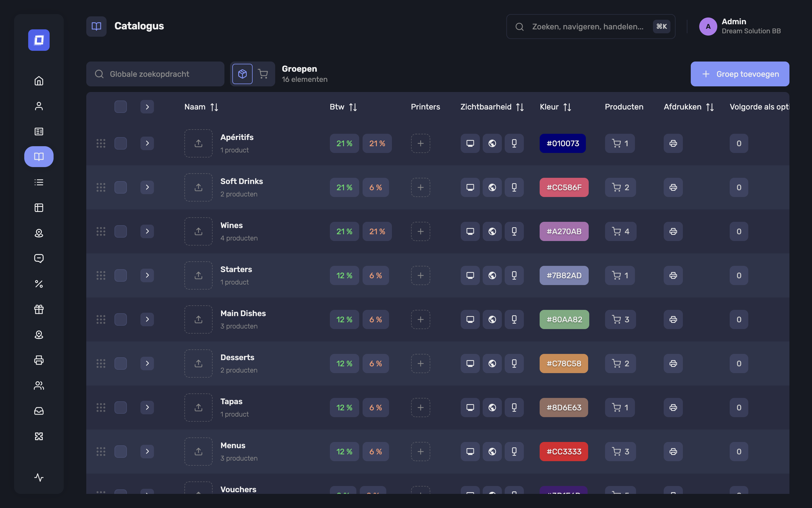Click drag handle of Starters row
Screen dimensions: 812x508
click(x=101, y=275)
